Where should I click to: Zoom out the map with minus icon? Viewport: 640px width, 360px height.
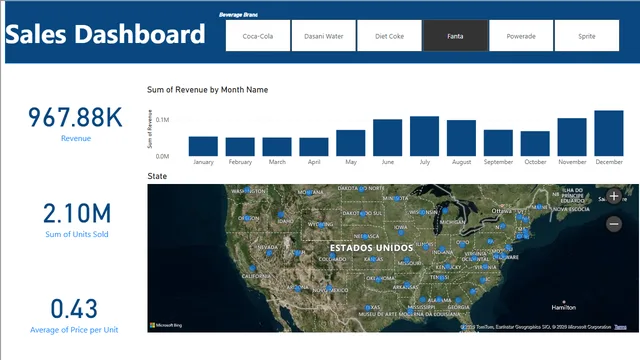[x=613, y=224]
